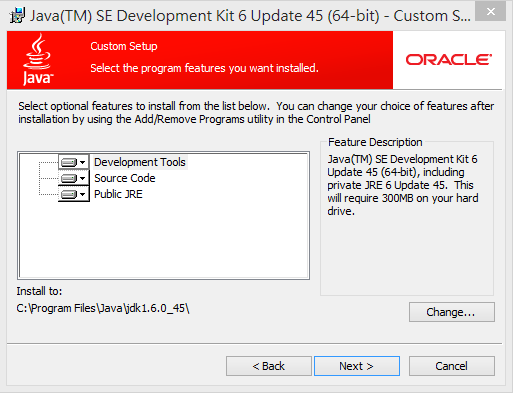
Task: Click the 'Install to:' label
Action: point(39,291)
